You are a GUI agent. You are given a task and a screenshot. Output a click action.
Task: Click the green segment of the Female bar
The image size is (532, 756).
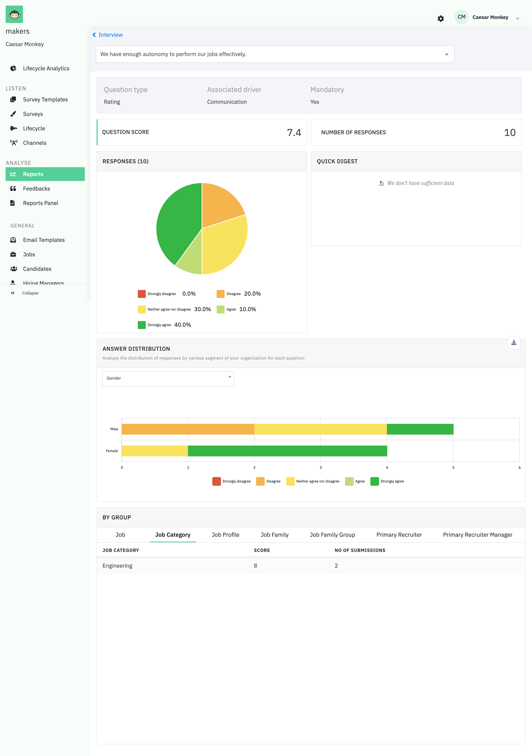[x=287, y=451]
